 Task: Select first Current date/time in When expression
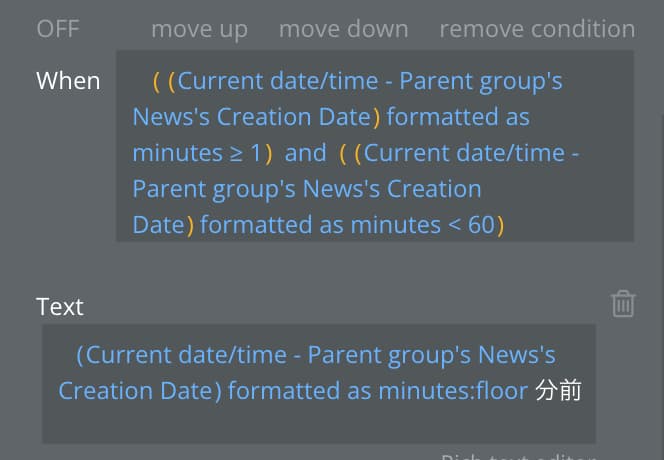[278, 81]
